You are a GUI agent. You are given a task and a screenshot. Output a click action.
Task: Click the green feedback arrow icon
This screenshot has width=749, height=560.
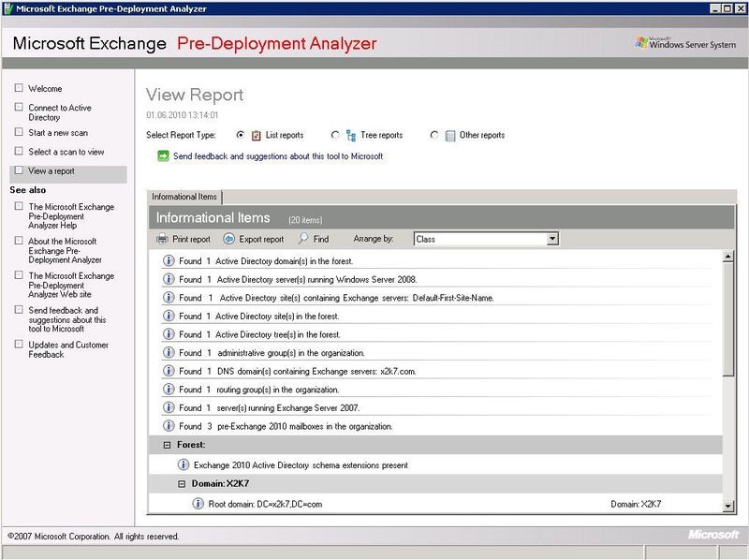[163, 156]
